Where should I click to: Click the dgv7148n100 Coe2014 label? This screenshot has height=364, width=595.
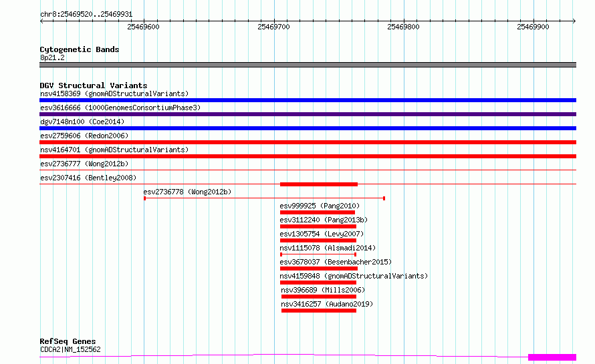point(82,122)
